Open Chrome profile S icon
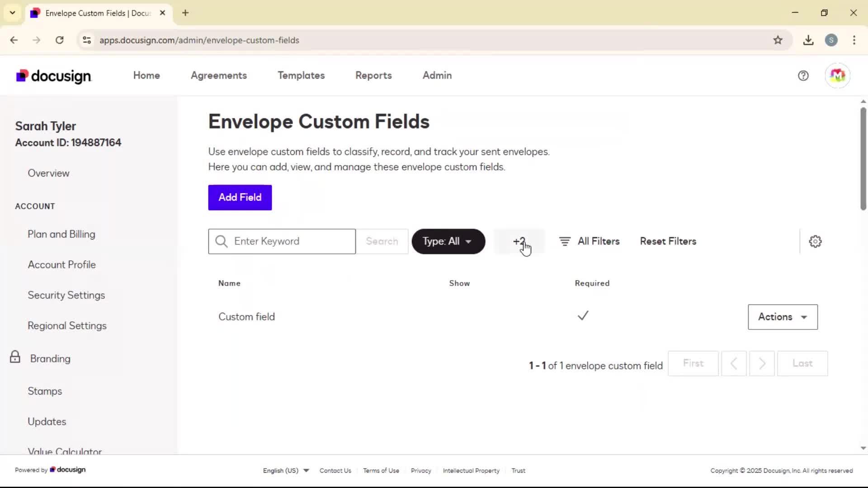The height and width of the screenshot is (488, 868). pyautogui.click(x=831, y=40)
